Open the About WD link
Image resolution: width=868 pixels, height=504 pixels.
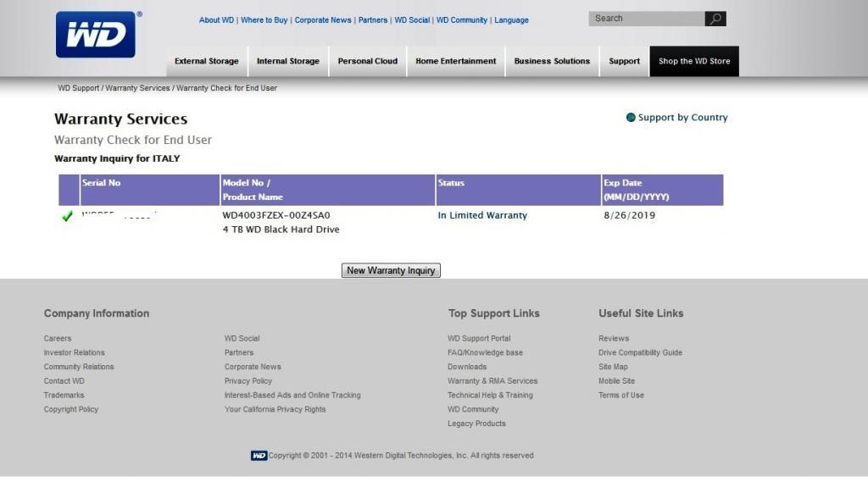pyautogui.click(x=216, y=20)
